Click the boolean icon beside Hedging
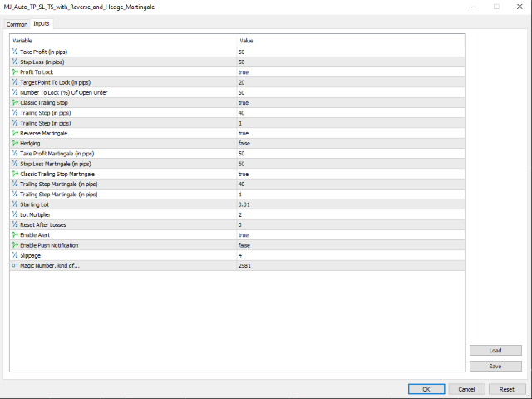 15,143
